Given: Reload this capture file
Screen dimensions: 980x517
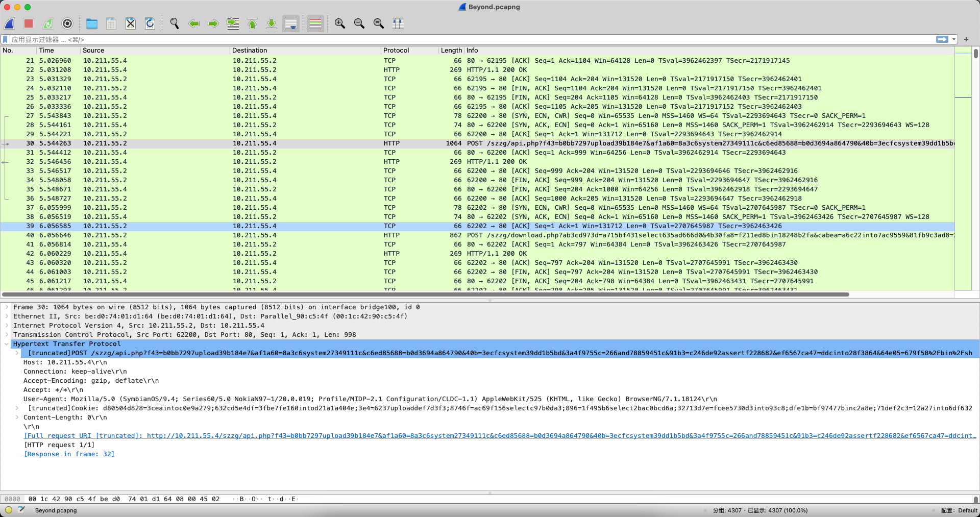Looking at the screenshot, I should 150,23.
